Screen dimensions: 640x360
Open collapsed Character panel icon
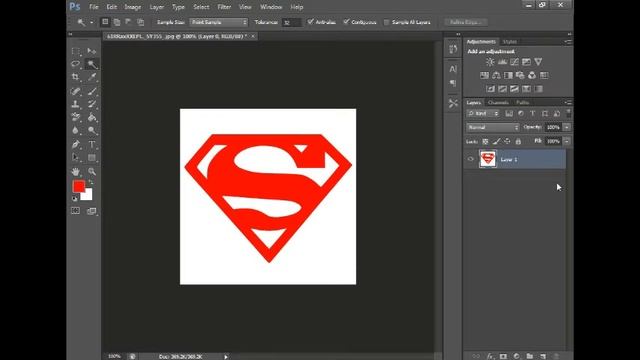click(453, 69)
